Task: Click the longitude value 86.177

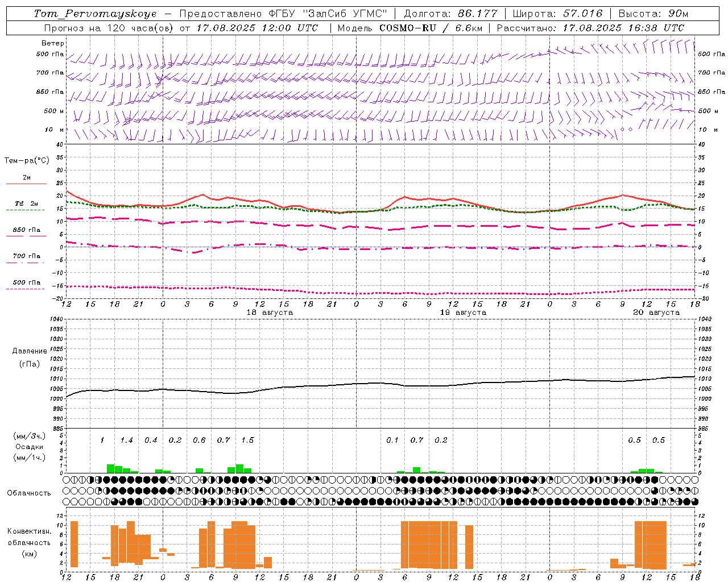Action: pyautogui.click(x=478, y=14)
